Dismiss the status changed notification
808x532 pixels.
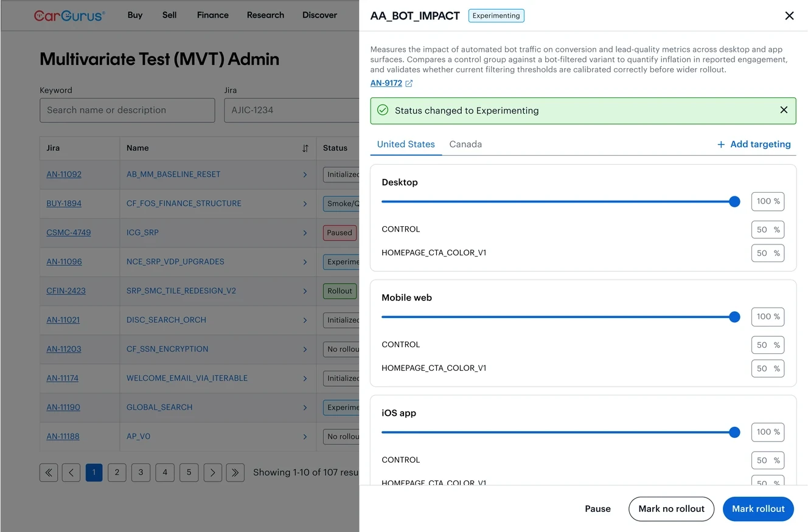(784, 110)
